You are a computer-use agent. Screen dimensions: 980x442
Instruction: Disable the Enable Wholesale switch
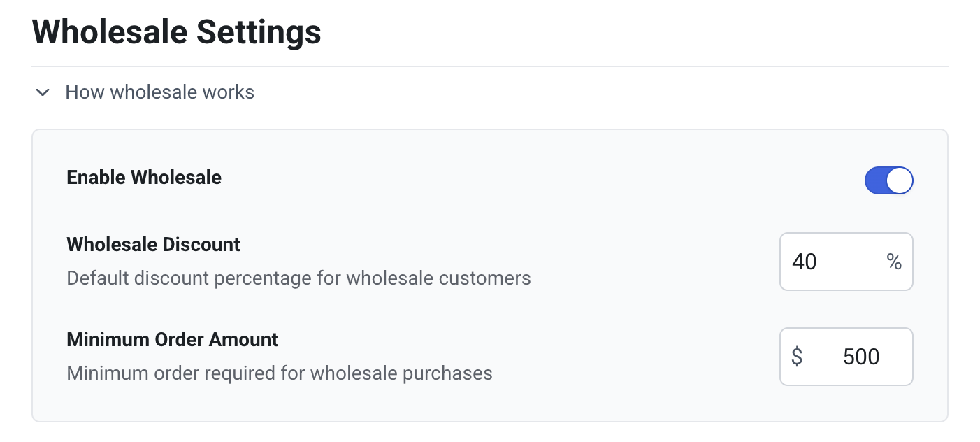[x=888, y=180]
